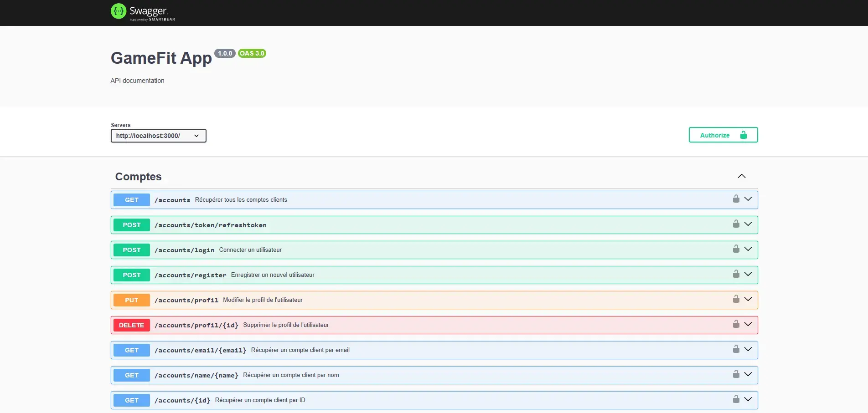
Task: Click the Swagger logo in the header
Action: point(143,12)
